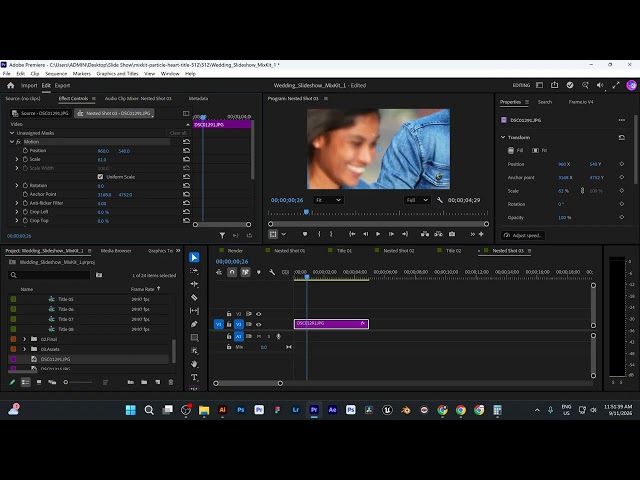Image resolution: width=640 pixels, height=480 pixels.
Task: Play the program monitor
Action: [378, 234]
